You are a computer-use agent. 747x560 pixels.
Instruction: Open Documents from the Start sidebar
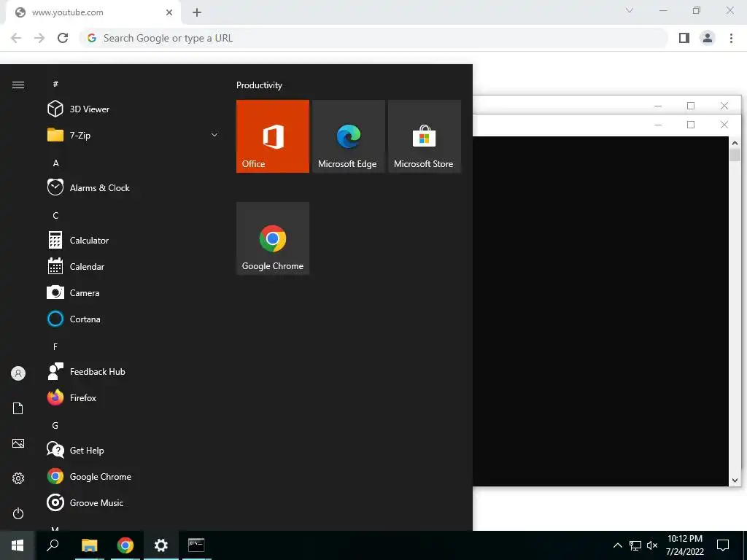pyautogui.click(x=18, y=408)
